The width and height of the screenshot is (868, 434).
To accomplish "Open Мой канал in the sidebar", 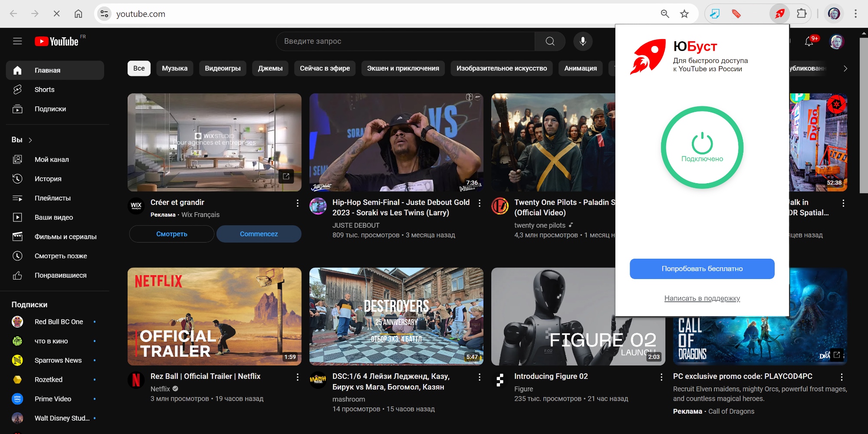I will coord(55,159).
